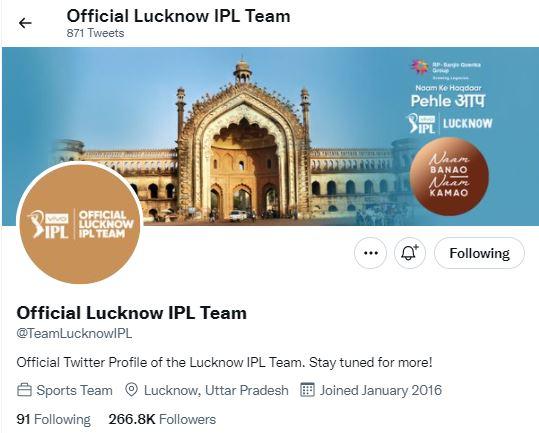Screen dimensions: 539x433
Task: View the Rumi Darwaza header banner image
Action: pos(270,136)
